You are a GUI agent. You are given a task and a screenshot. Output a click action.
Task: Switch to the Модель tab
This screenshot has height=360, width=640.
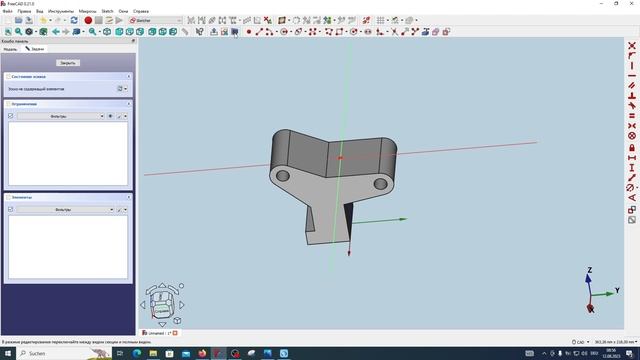[x=10, y=49]
